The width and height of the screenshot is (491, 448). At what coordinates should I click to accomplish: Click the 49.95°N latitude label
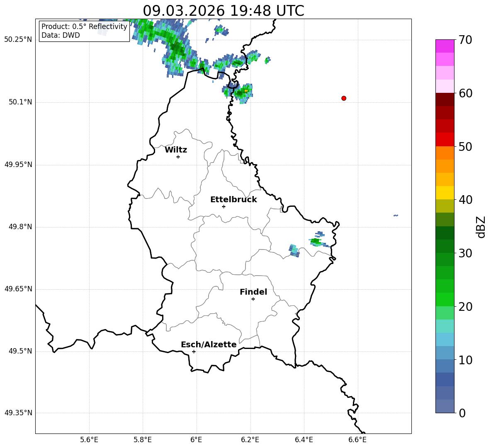[18, 165]
